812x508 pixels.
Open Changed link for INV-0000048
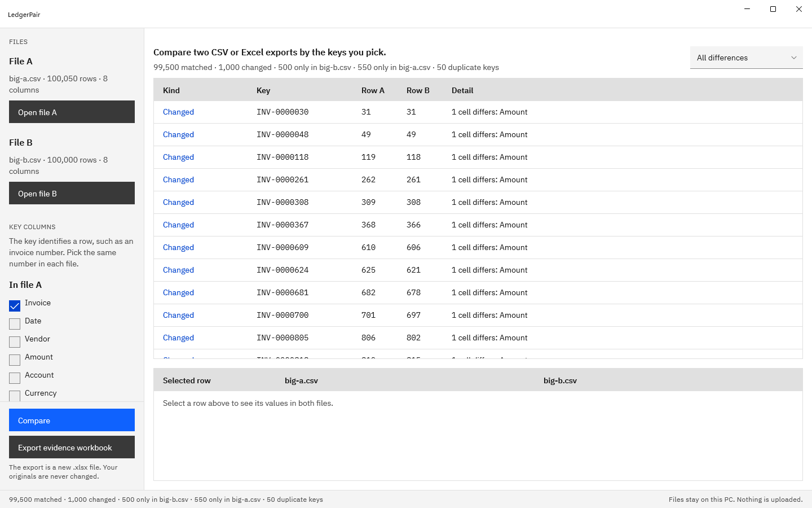click(178, 134)
